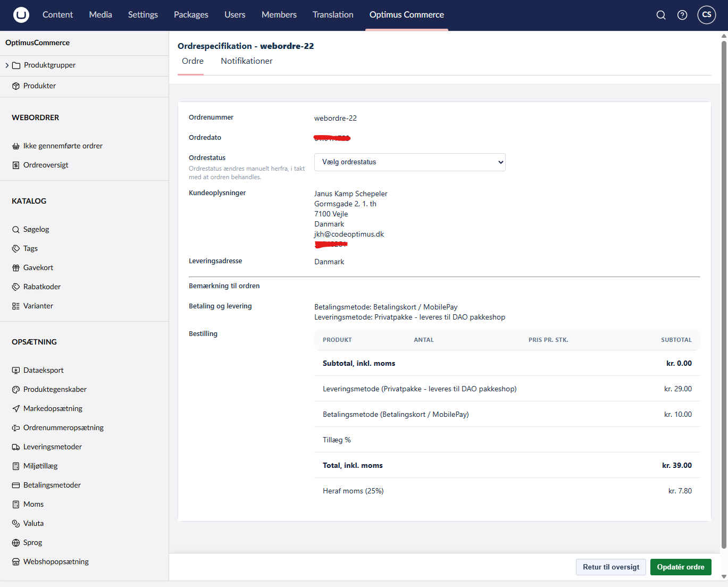Open the Betalingsmetoder settings page

pyautogui.click(x=52, y=485)
